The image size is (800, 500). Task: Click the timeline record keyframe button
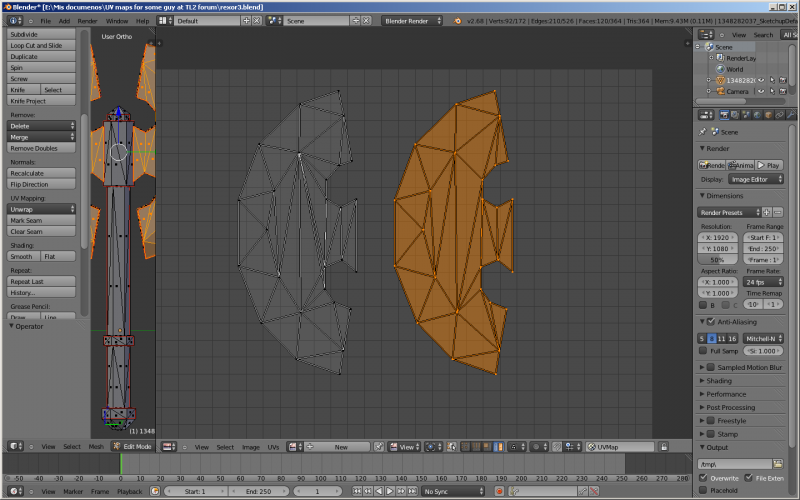coord(499,492)
